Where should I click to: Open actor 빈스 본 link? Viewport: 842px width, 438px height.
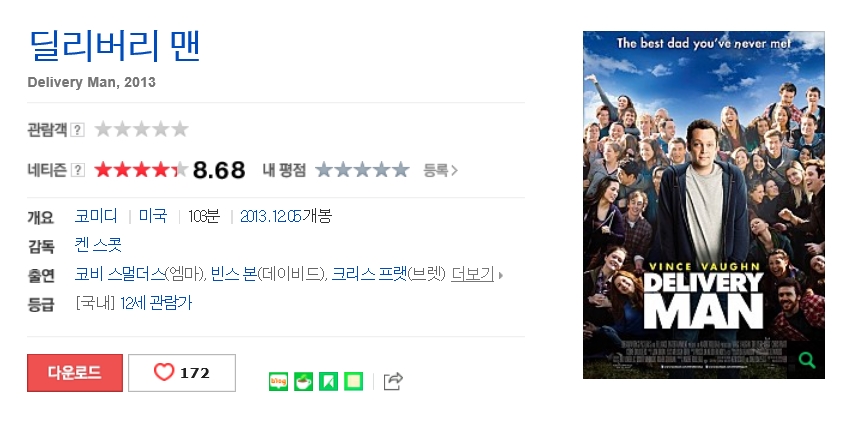tap(233, 274)
